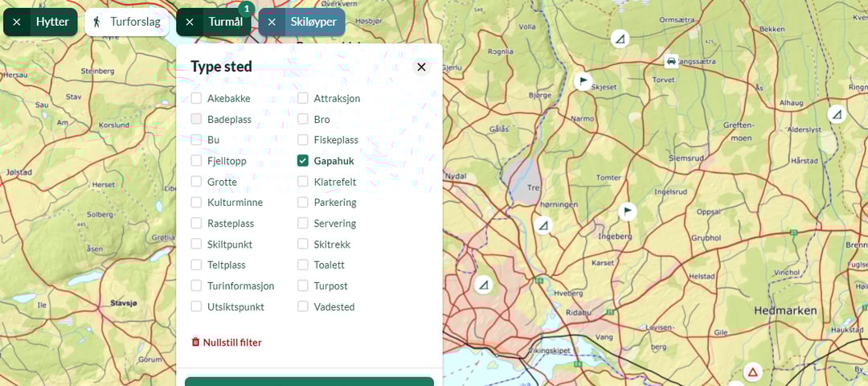Uncheck the Gapahuk checkbox
Screen dimensions: 868x386
(303, 161)
